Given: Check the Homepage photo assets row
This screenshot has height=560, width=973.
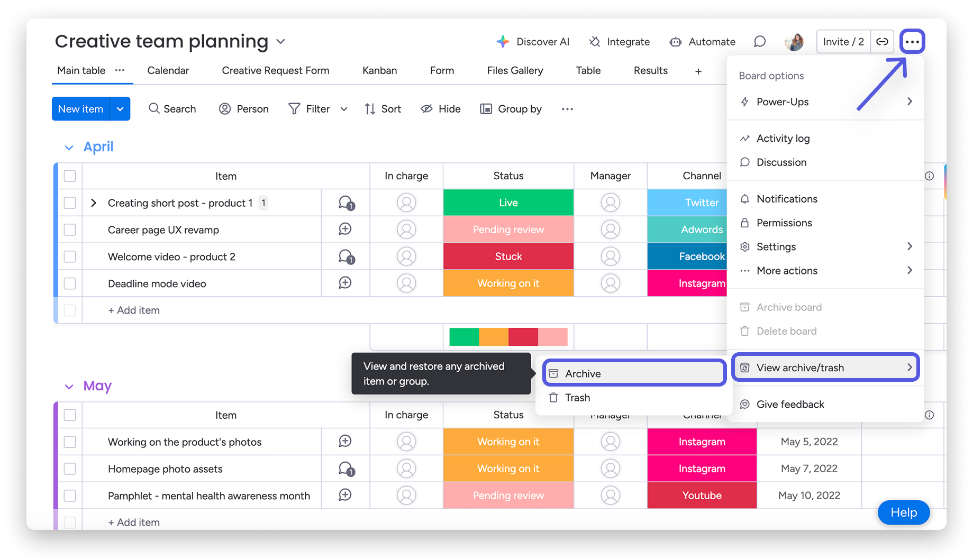Looking at the screenshot, I should coord(70,469).
